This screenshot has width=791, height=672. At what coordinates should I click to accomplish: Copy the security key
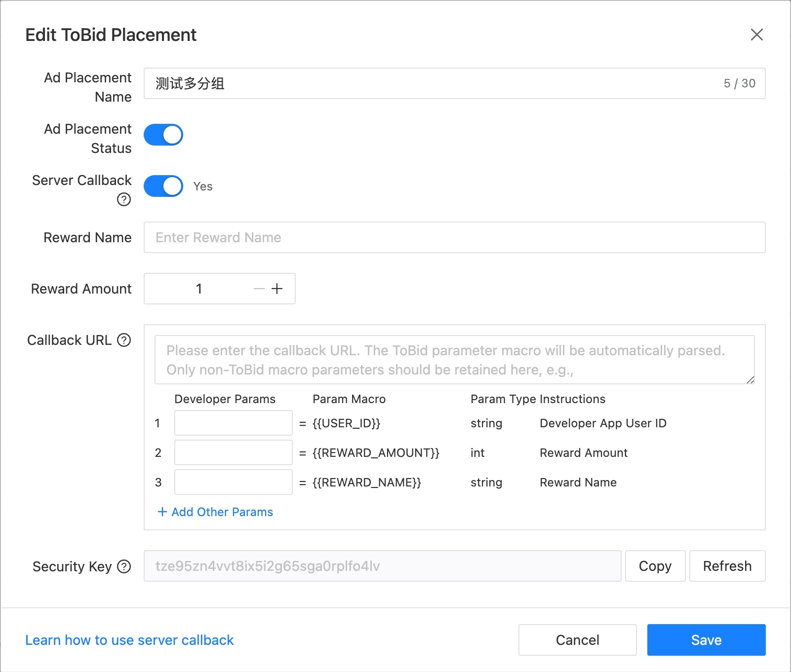pyautogui.click(x=655, y=566)
